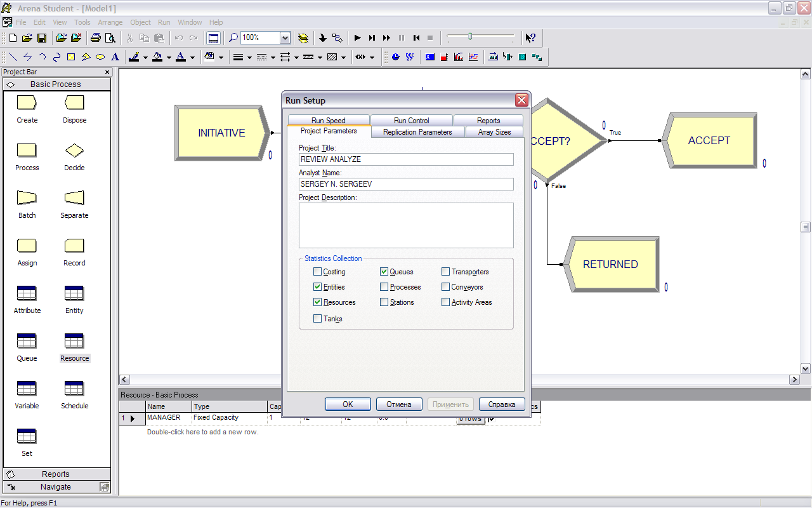Open the Line Width dropdown arrow
This screenshot has height=508, width=812.
(249, 57)
